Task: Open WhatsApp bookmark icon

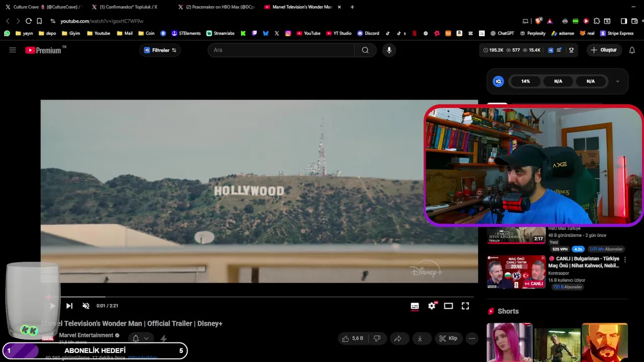Action: [7, 33]
